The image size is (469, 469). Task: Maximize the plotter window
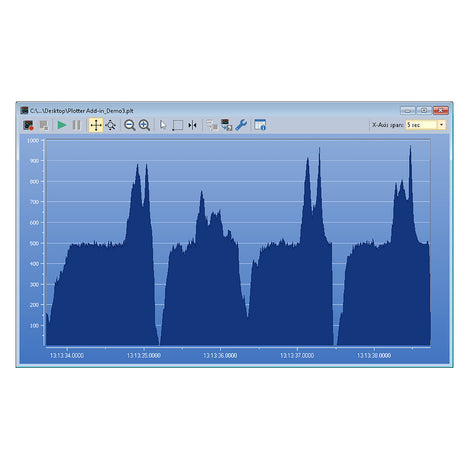[424, 110]
